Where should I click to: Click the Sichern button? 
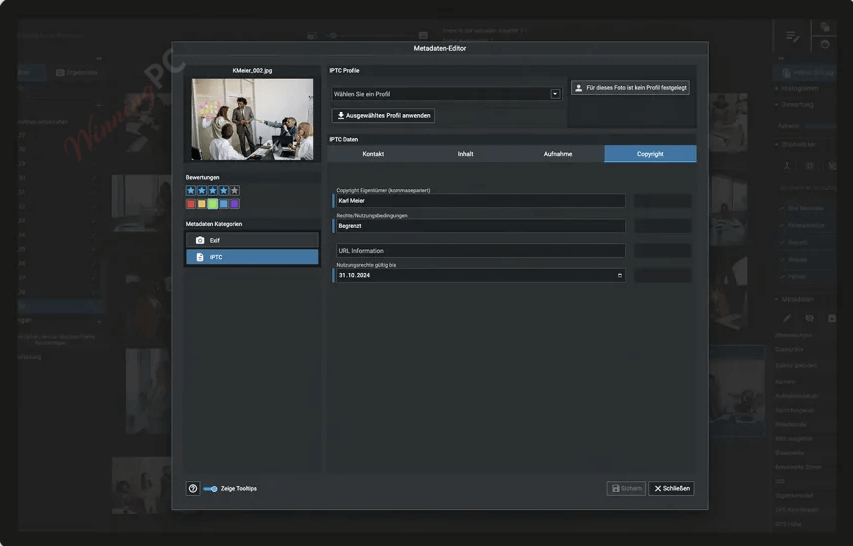point(626,488)
